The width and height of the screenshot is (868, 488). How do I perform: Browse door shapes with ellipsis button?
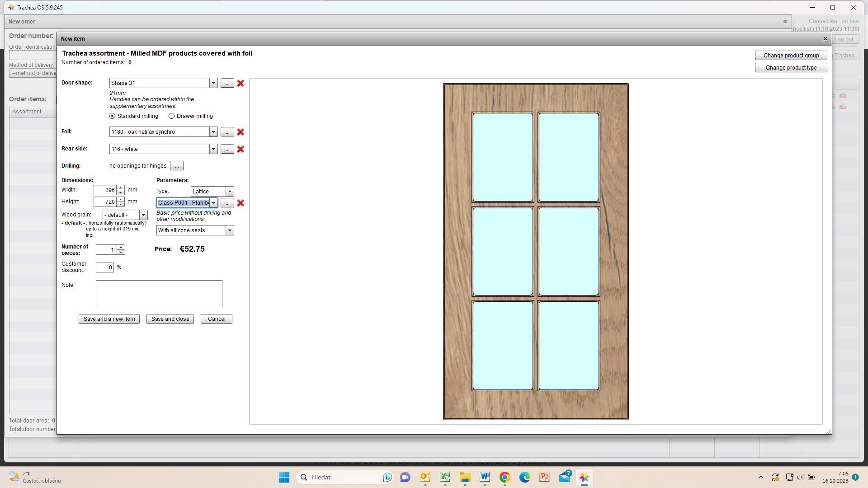point(227,83)
